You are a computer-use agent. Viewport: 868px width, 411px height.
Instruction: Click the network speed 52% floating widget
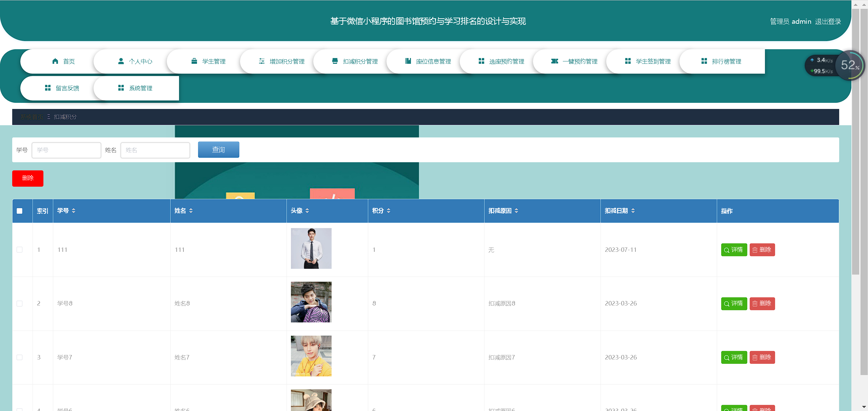834,65
